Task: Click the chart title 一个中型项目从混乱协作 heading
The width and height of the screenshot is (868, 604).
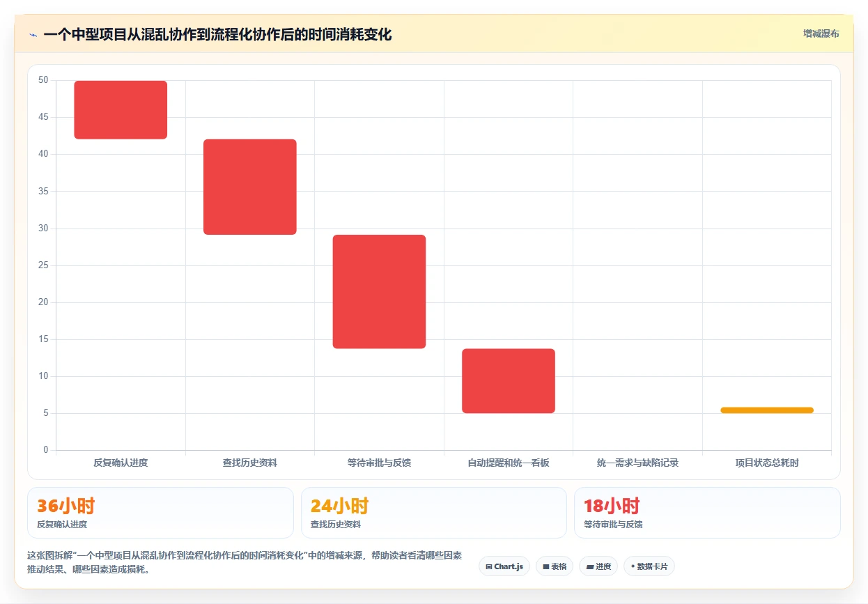Action: 217,34
